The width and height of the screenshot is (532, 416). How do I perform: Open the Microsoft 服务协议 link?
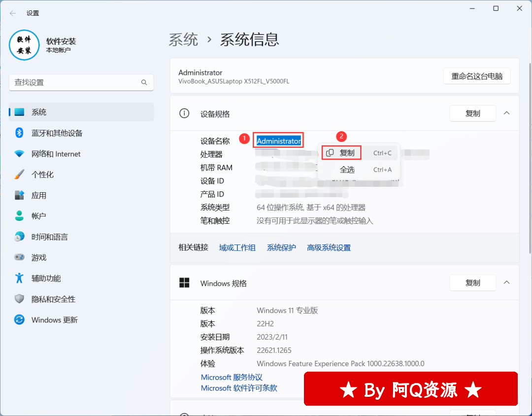click(232, 377)
